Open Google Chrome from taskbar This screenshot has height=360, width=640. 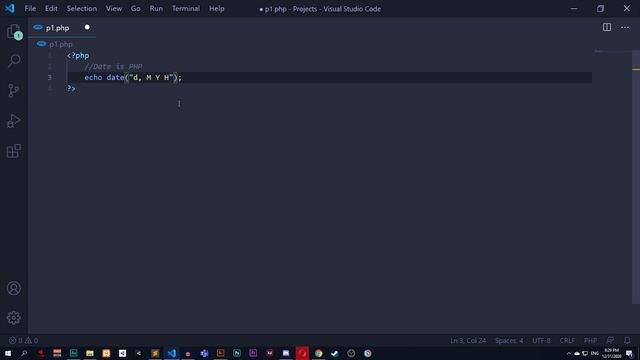(x=318, y=353)
